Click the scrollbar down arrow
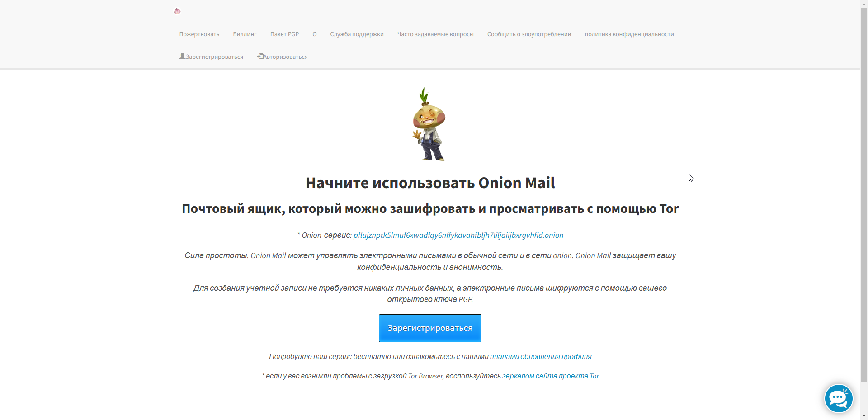This screenshot has height=420, width=868. click(864, 416)
